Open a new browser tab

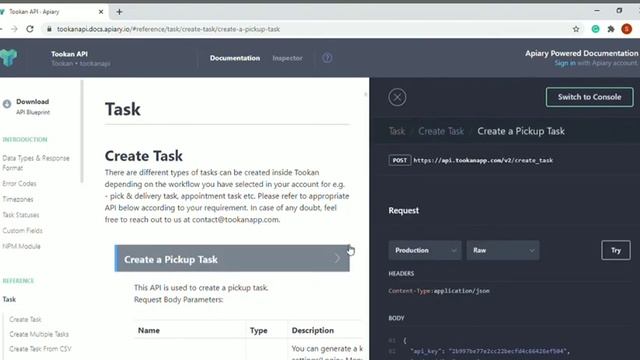119,12
